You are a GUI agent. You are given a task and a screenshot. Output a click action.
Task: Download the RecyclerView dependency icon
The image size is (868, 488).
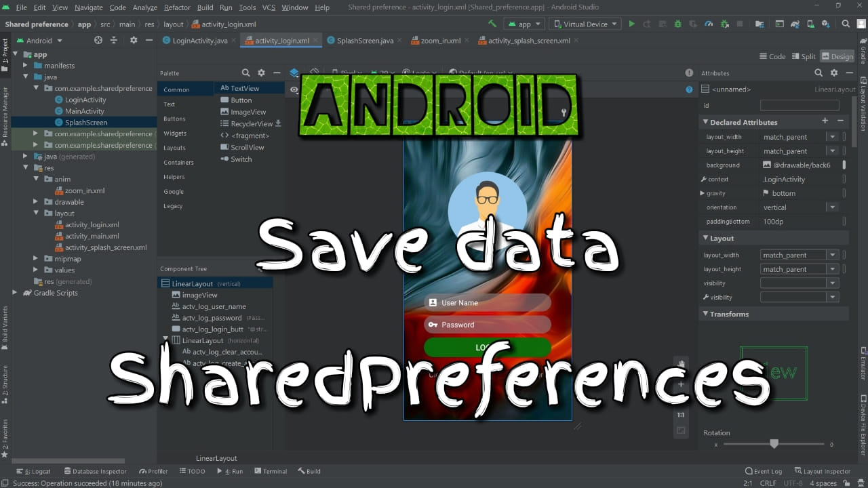click(278, 123)
